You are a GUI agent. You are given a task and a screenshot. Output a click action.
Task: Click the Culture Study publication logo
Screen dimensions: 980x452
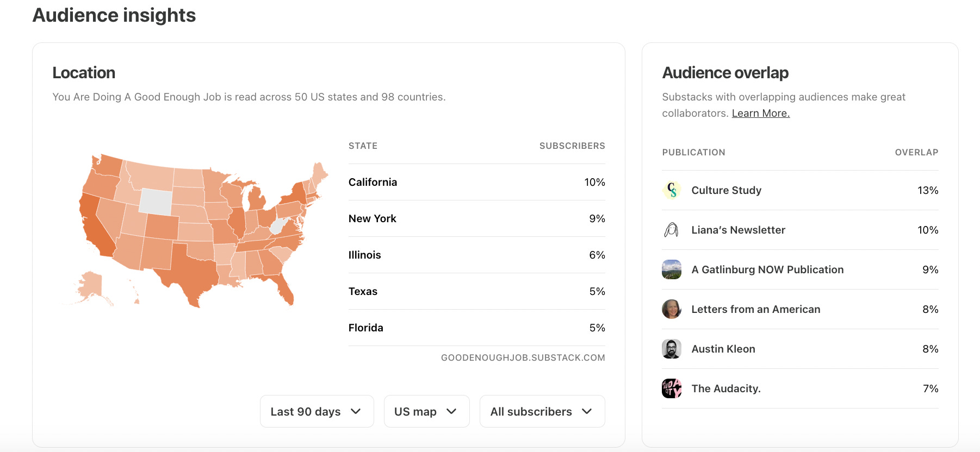(672, 190)
